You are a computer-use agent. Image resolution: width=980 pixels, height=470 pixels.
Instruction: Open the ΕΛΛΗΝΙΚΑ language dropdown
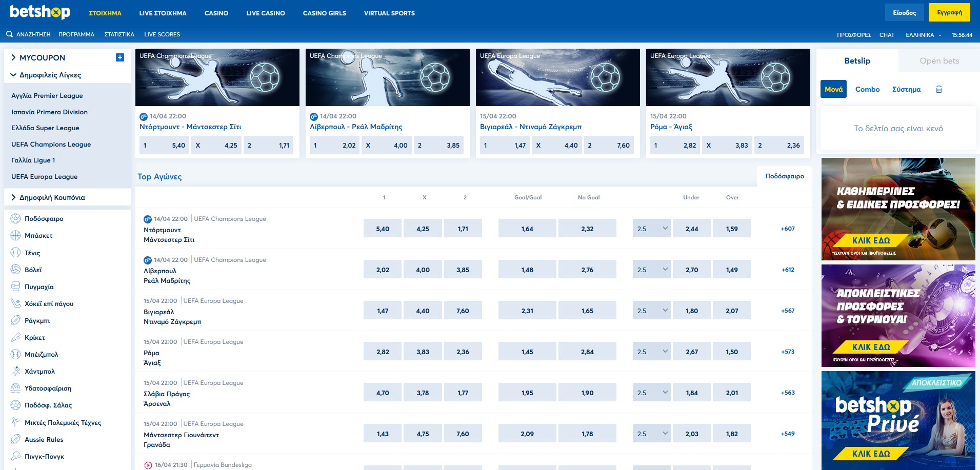point(923,35)
